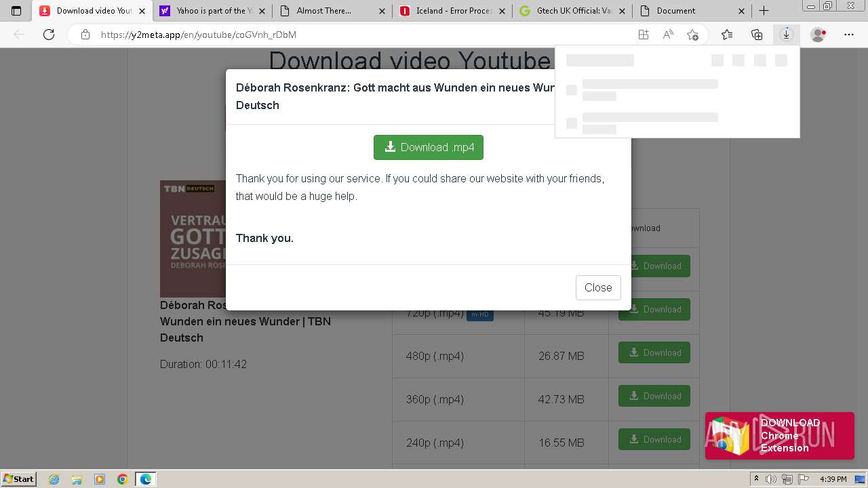The image size is (868, 488).
Task: Launch Internet Explorer from the taskbar
Action: [54, 479]
